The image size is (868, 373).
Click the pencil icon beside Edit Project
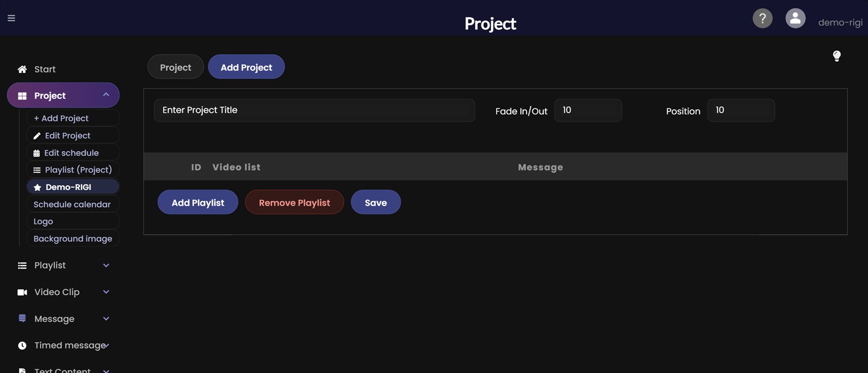click(x=37, y=136)
